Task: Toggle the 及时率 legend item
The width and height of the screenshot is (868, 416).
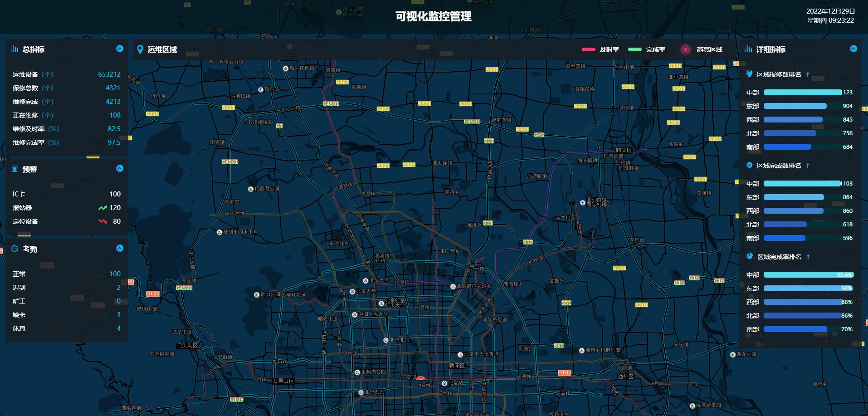Action: tap(600, 49)
